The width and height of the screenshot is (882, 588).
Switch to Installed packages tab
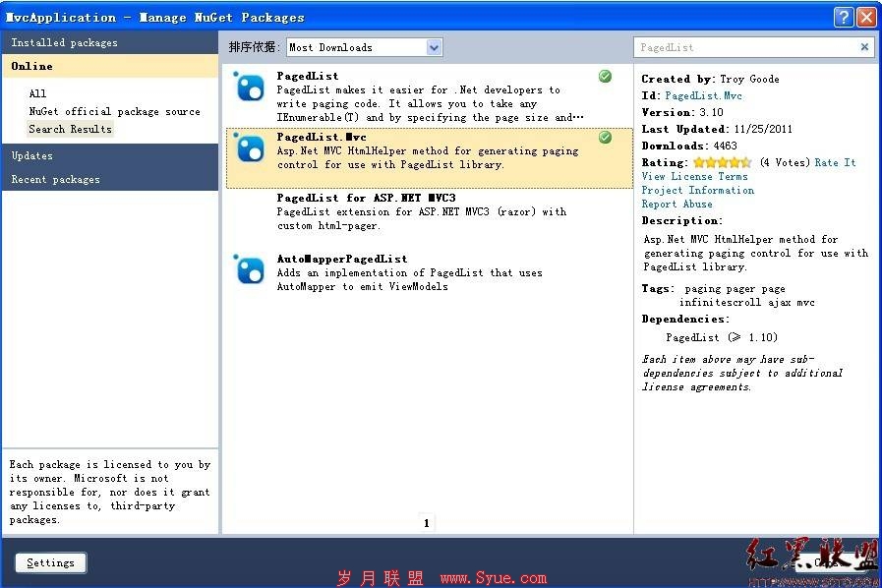point(110,42)
